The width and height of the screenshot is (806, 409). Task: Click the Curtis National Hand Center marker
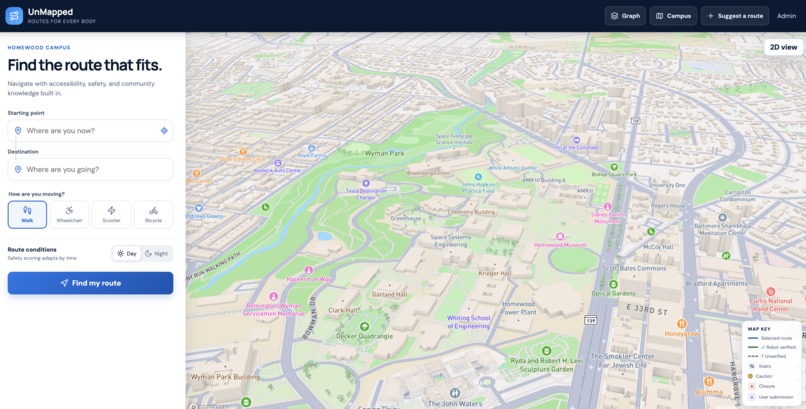(x=770, y=291)
